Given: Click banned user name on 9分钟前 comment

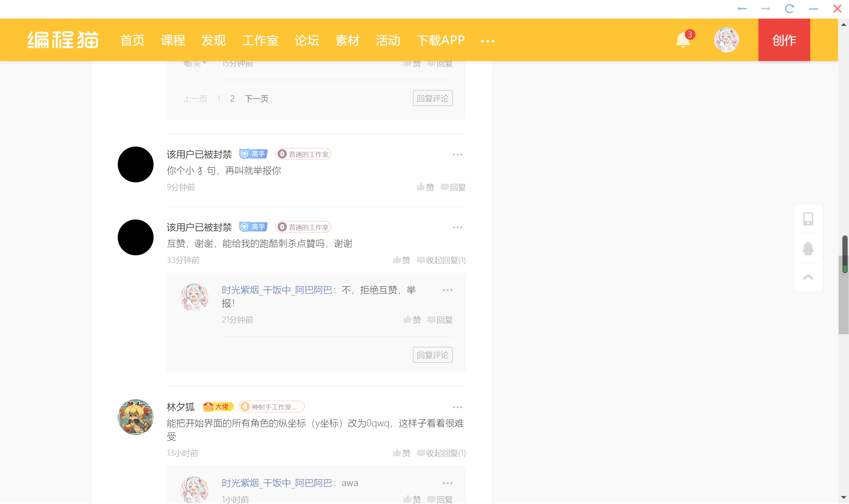Looking at the screenshot, I should tap(199, 155).
